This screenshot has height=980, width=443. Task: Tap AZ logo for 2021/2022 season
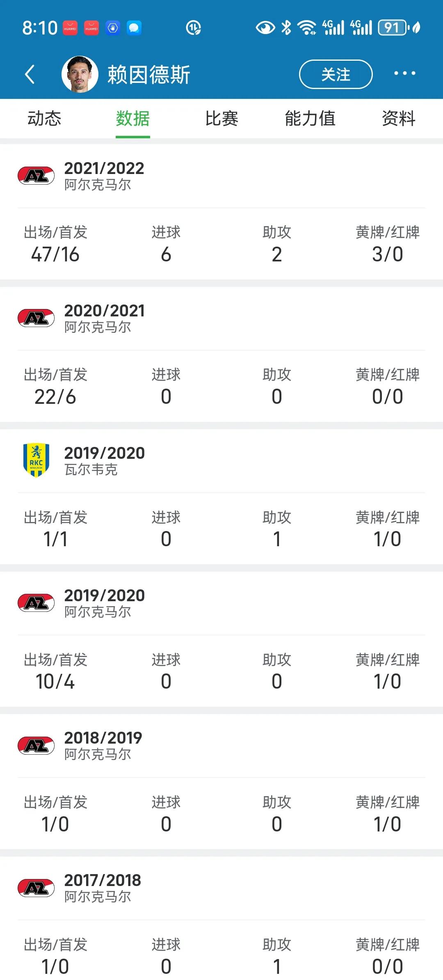tap(36, 176)
